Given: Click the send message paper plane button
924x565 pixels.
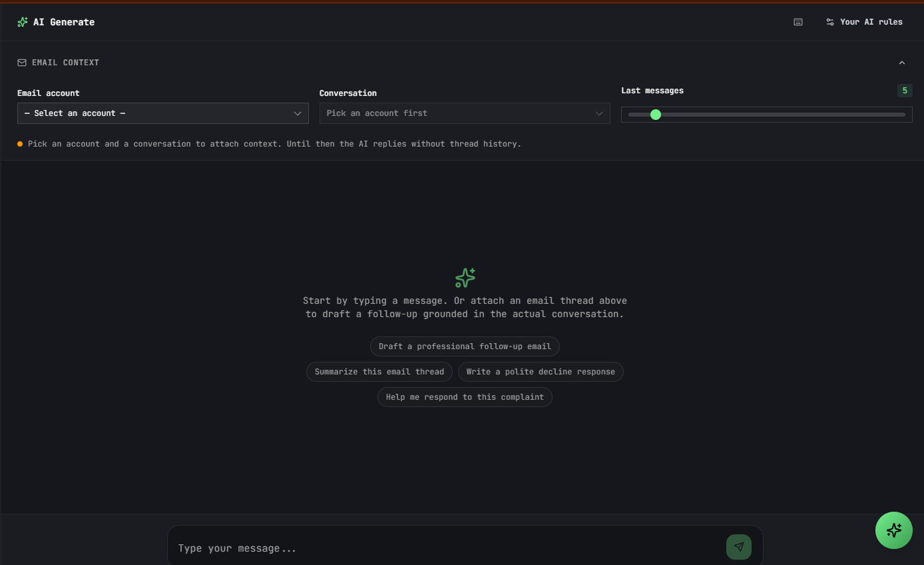Looking at the screenshot, I should (739, 547).
